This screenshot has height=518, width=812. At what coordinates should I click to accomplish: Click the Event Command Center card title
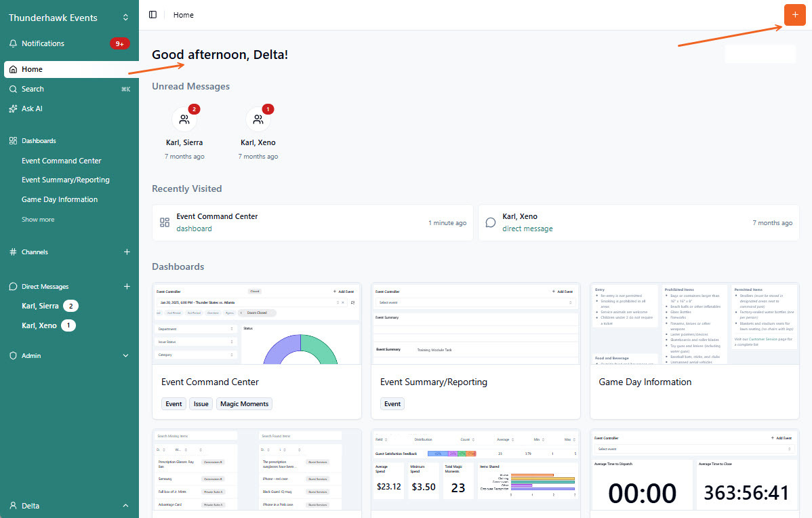click(209, 382)
